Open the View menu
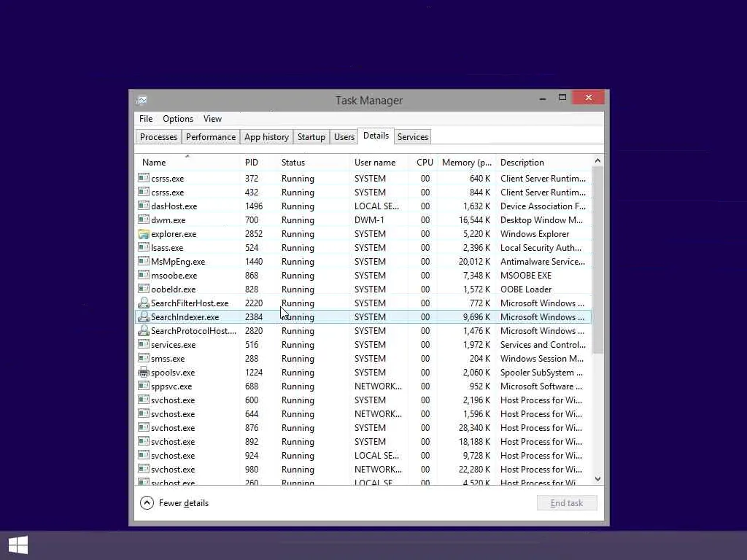The image size is (747, 560). click(x=212, y=119)
